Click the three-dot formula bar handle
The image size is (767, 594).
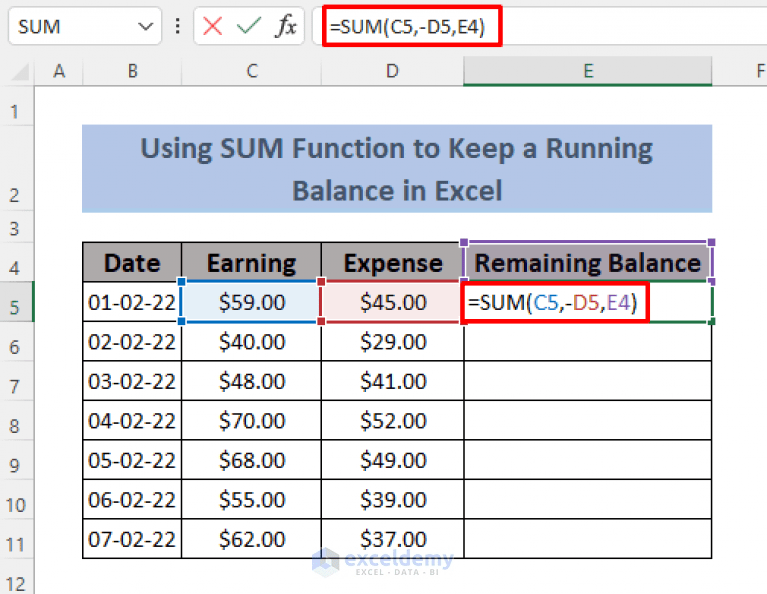click(x=178, y=26)
